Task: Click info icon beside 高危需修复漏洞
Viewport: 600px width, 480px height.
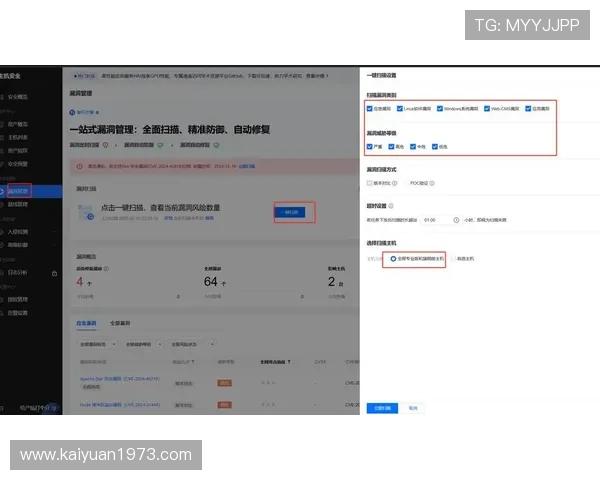Action: 106,269
